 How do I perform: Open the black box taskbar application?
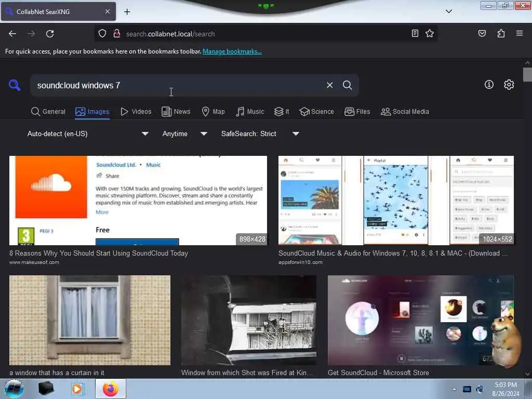(x=46, y=389)
